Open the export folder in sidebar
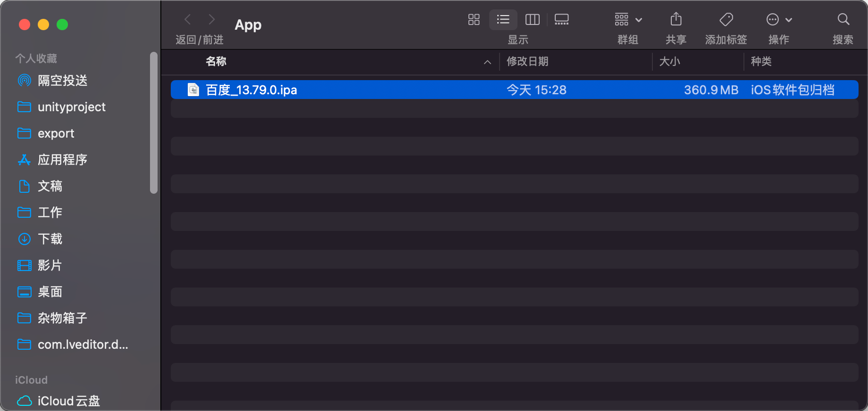The image size is (868, 411). click(56, 133)
